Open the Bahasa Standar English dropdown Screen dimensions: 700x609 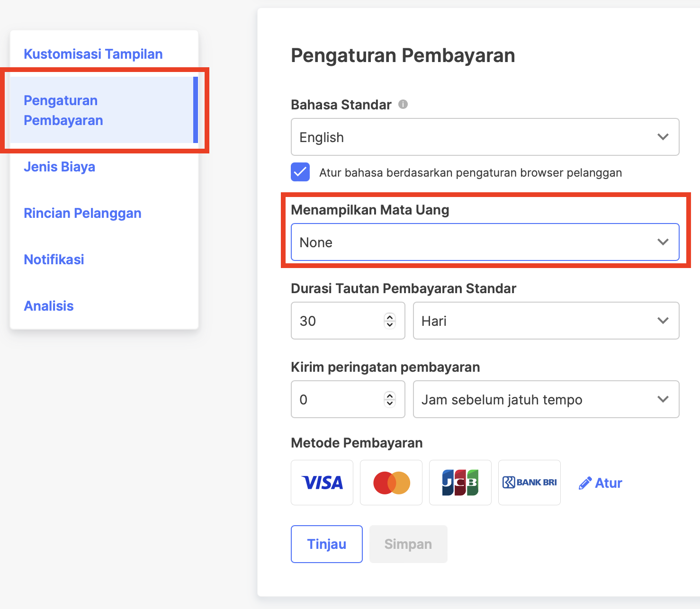[x=485, y=137]
